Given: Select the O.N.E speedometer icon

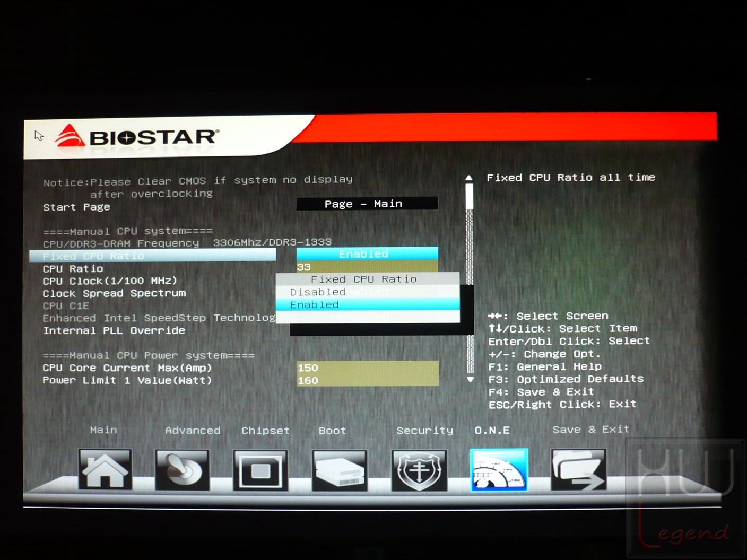Looking at the screenshot, I should pyautogui.click(x=499, y=470).
